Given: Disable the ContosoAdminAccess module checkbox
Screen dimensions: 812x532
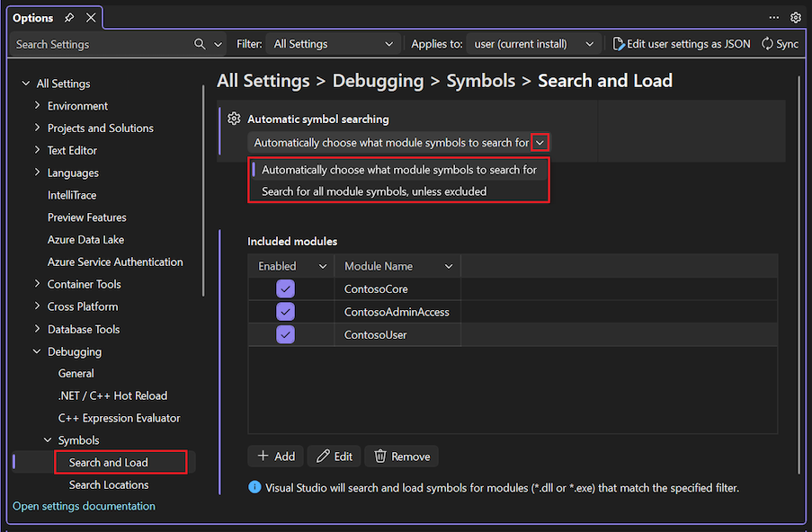Looking at the screenshot, I should tap(285, 311).
